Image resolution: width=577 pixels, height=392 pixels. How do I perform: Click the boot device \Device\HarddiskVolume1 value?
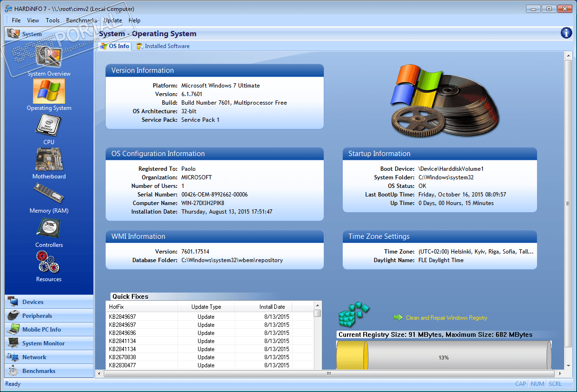tap(451, 169)
